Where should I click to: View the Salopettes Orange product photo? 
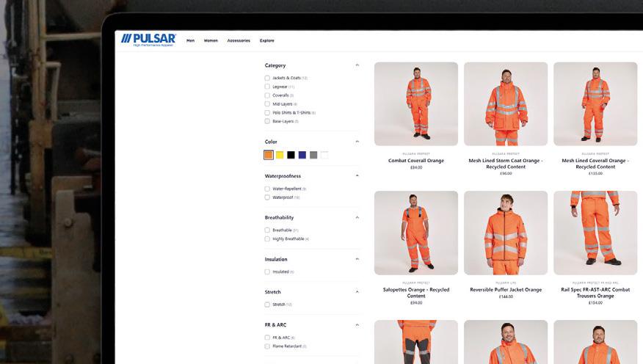416,233
